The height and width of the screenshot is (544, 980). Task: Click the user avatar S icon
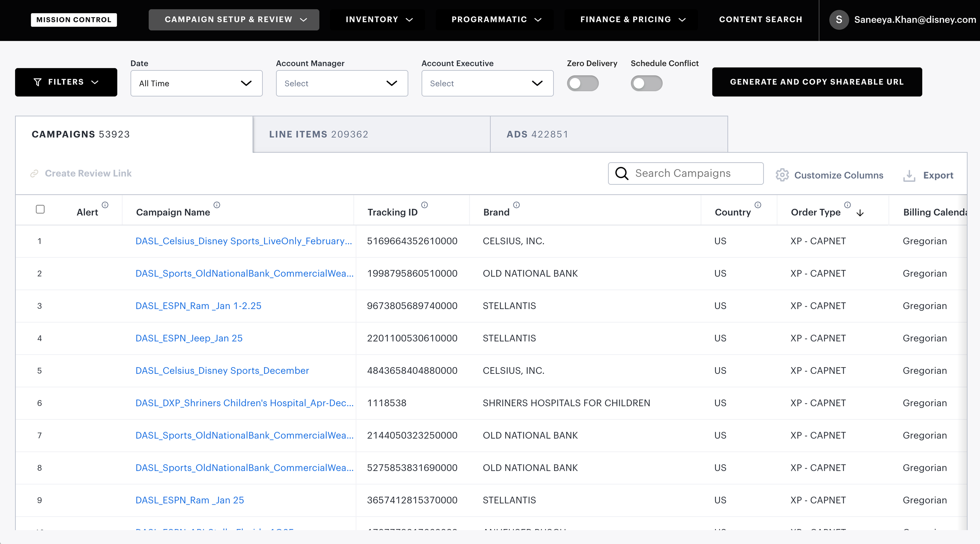pyautogui.click(x=839, y=20)
